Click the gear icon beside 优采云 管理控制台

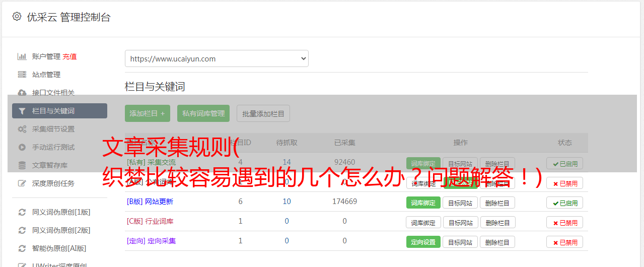[17, 17]
